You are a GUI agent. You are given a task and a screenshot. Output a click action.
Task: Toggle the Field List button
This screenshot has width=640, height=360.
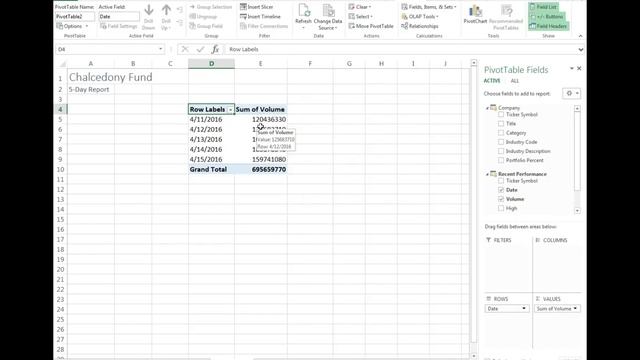point(543,7)
